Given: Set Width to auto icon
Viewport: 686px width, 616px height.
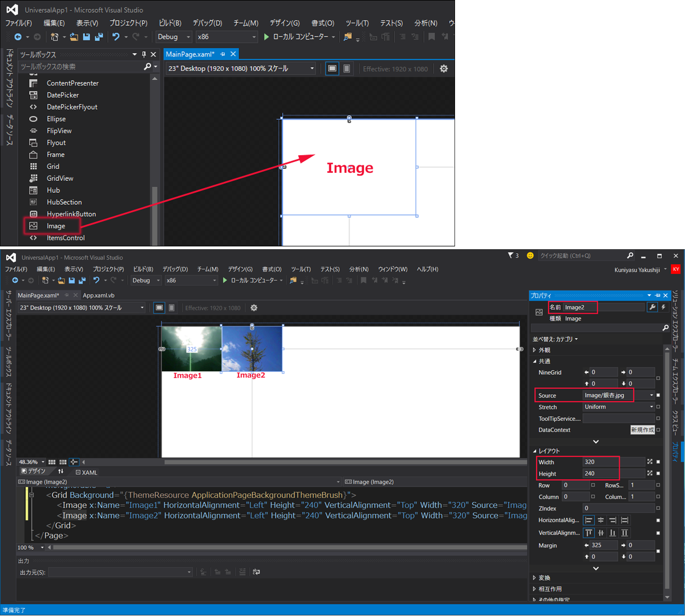Looking at the screenshot, I should [x=650, y=461].
